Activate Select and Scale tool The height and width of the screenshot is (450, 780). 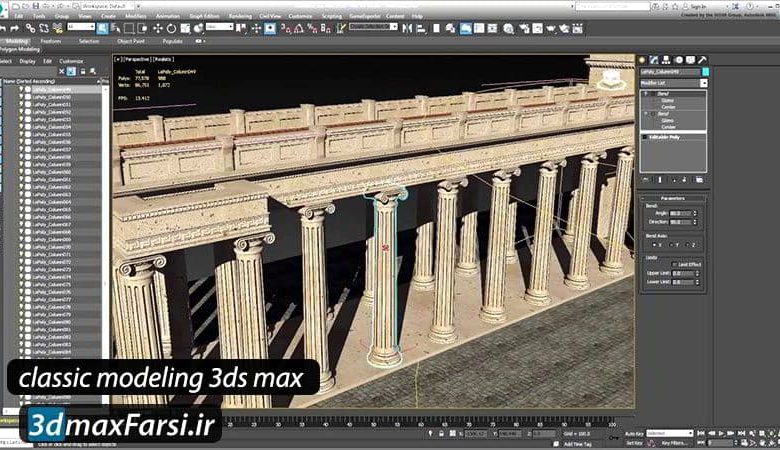(x=185, y=28)
